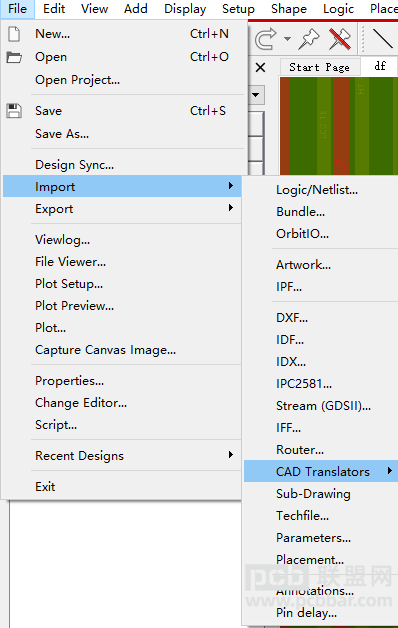Choose Logic/Netlist... from Import submenu
This screenshot has width=398, height=628.
point(317,190)
